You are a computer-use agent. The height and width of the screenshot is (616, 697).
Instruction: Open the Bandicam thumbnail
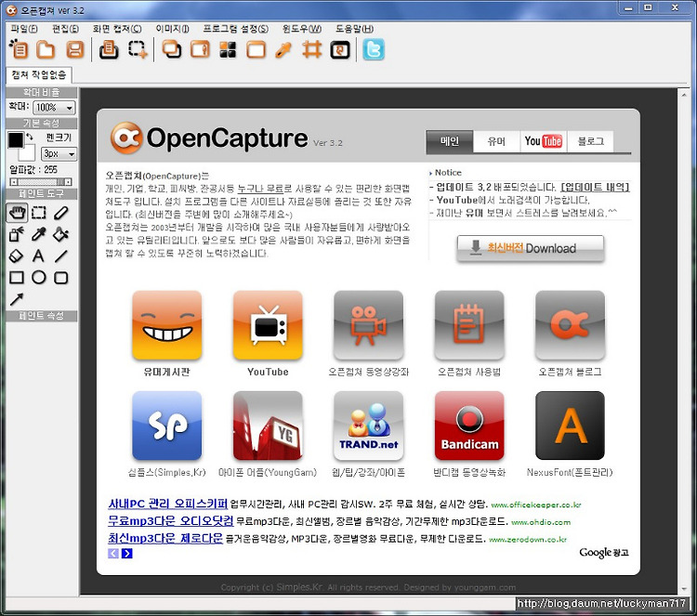pyautogui.click(x=469, y=426)
